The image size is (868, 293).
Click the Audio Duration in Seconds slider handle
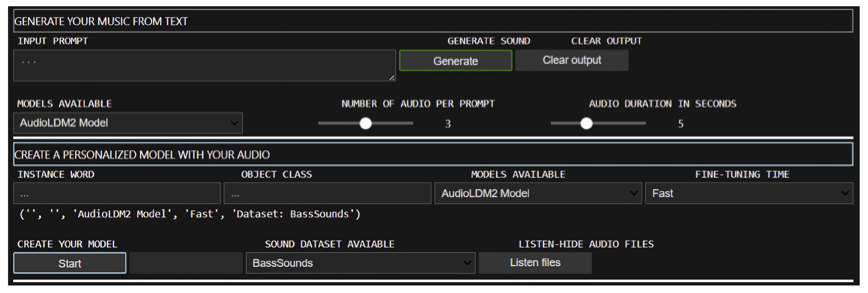(586, 124)
